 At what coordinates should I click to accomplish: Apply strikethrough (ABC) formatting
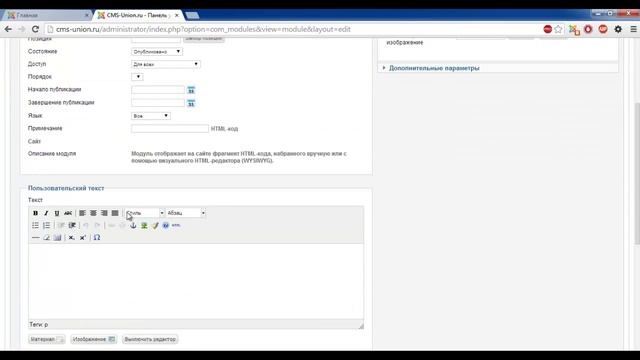(68, 213)
